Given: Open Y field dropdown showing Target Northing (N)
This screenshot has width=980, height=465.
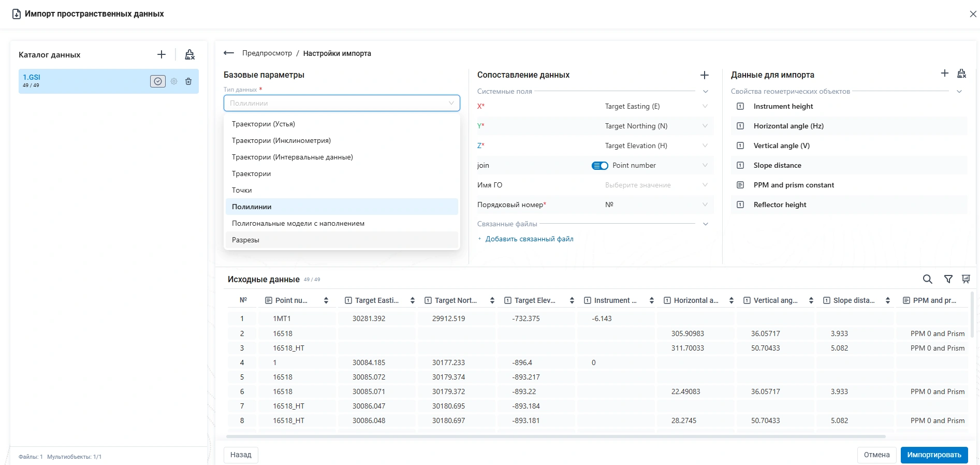Looking at the screenshot, I should point(656,126).
